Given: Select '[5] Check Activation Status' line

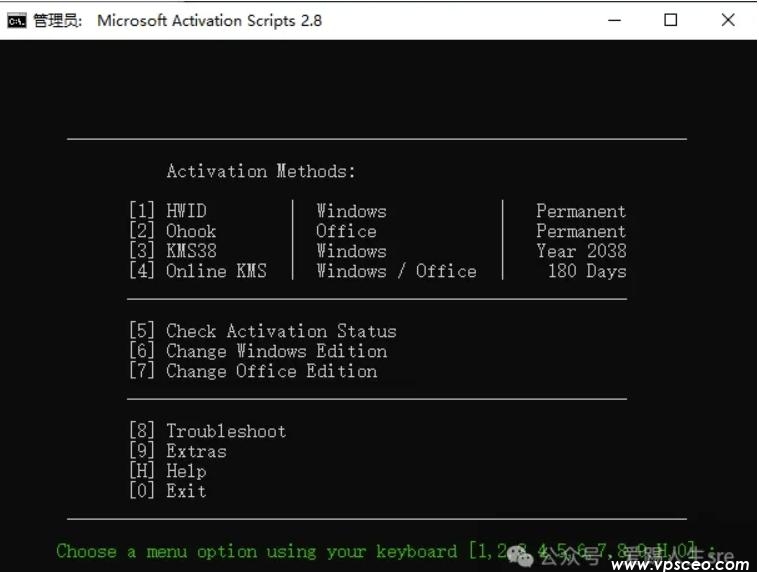Looking at the screenshot, I should pos(263,331).
